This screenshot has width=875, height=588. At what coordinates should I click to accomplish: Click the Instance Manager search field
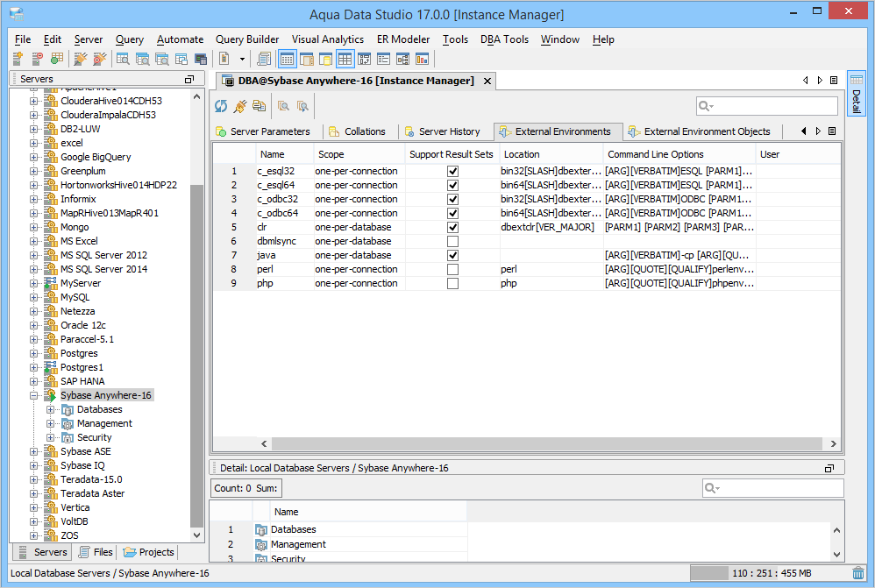click(x=767, y=106)
